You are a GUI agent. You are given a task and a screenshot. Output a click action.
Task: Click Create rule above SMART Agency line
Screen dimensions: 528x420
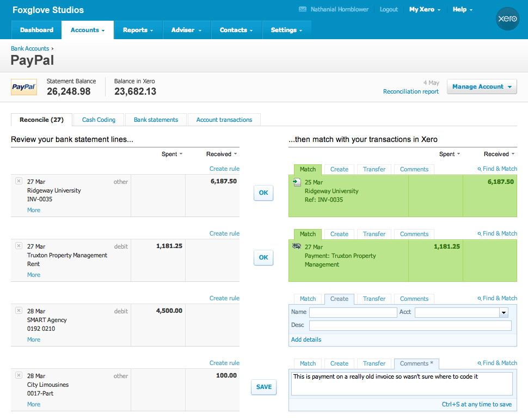224,298
